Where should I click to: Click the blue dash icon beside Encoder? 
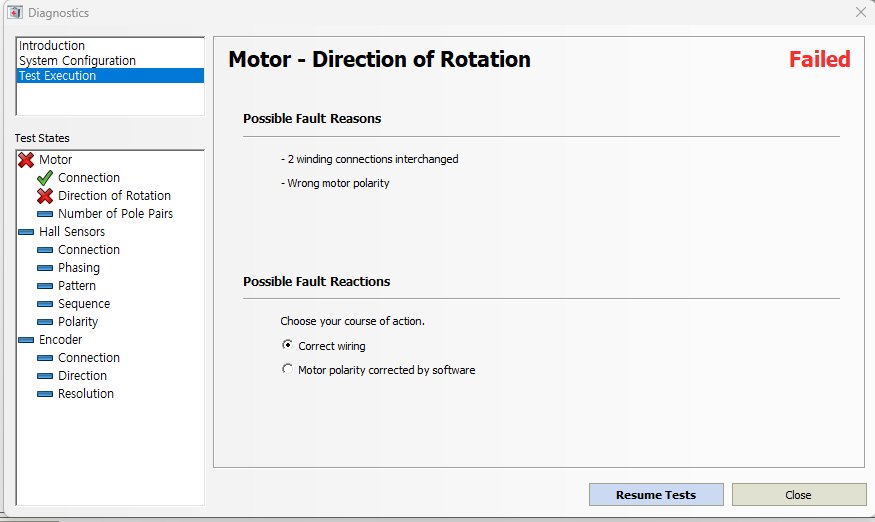coord(26,339)
